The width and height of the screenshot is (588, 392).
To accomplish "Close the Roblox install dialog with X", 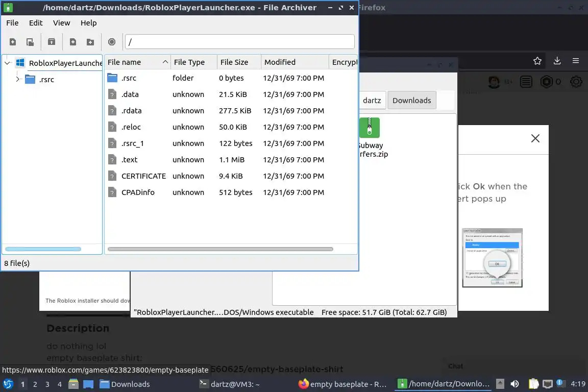I will pyautogui.click(x=535, y=138).
